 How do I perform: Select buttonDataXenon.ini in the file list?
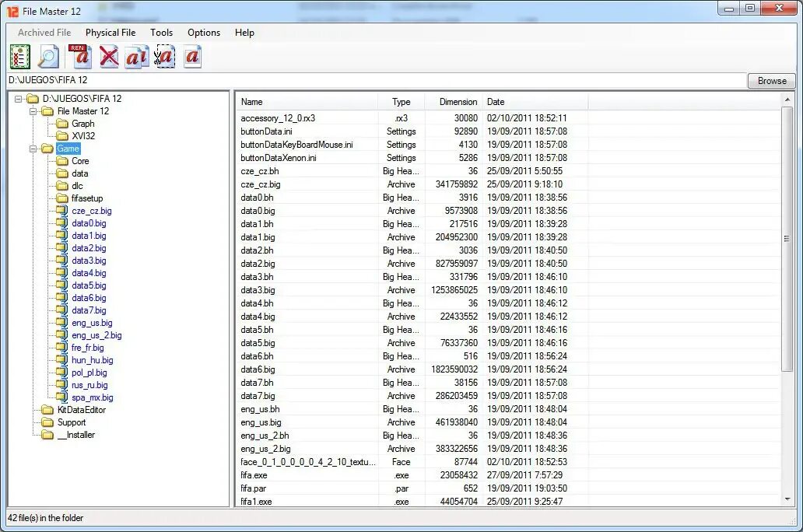278,158
